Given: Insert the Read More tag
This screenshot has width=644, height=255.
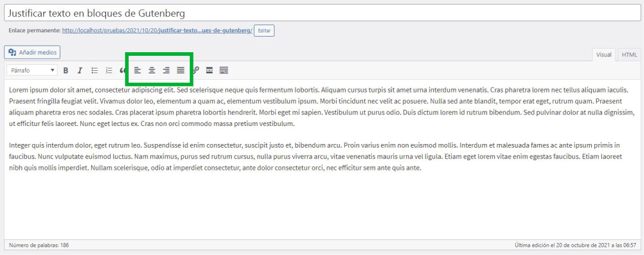Looking at the screenshot, I should pyautogui.click(x=210, y=70).
